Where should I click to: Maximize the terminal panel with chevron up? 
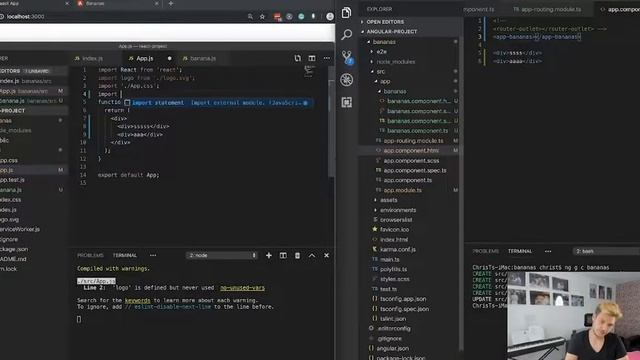(x=312, y=256)
